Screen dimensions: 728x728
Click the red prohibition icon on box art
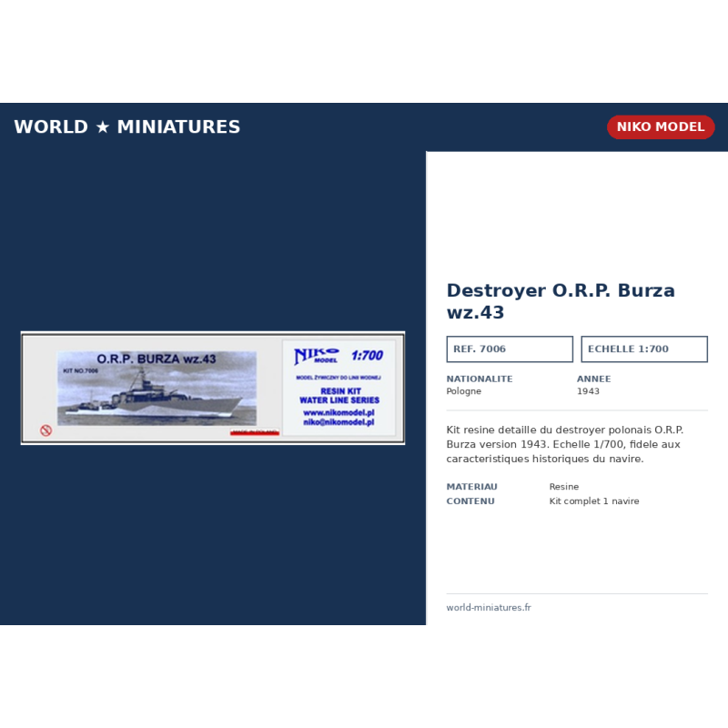46,430
